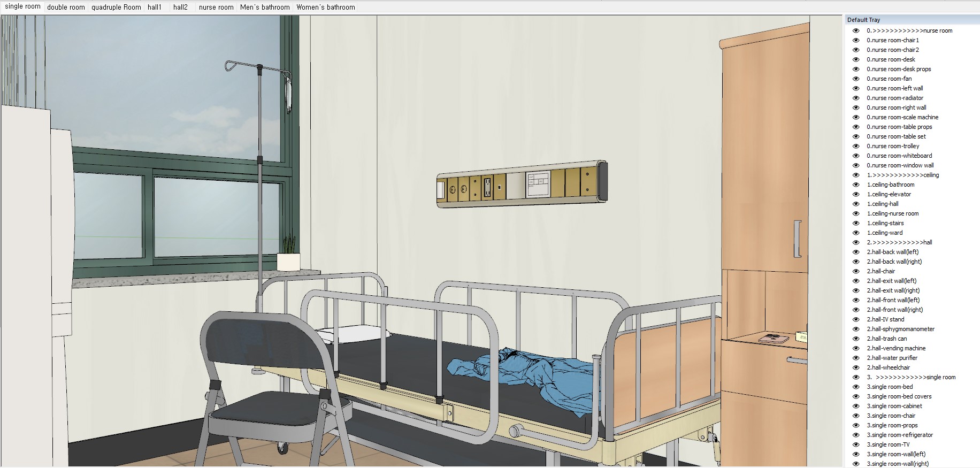Open the quadruple Room scene tab
This screenshot has width=980, height=468.
pyautogui.click(x=116, y=7)
